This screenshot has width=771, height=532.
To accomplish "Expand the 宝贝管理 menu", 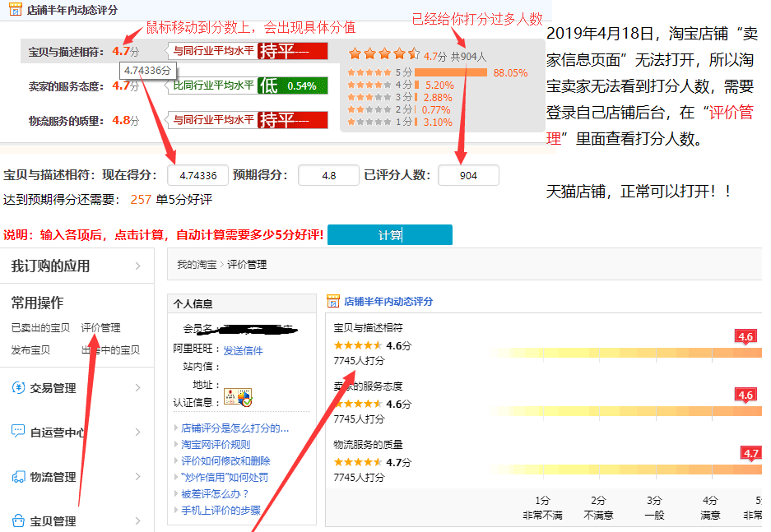I will tap(137, 520).
